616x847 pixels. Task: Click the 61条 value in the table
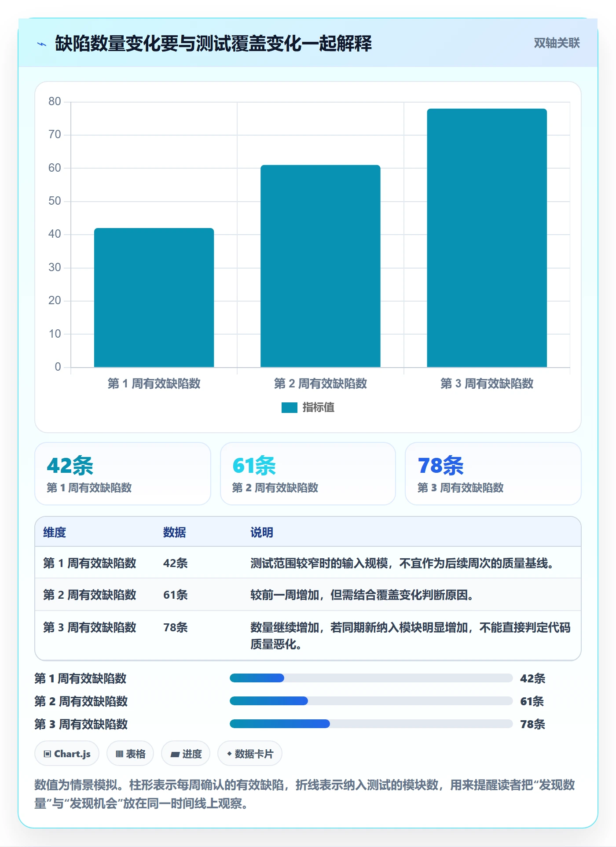click(x=176, y=595)
